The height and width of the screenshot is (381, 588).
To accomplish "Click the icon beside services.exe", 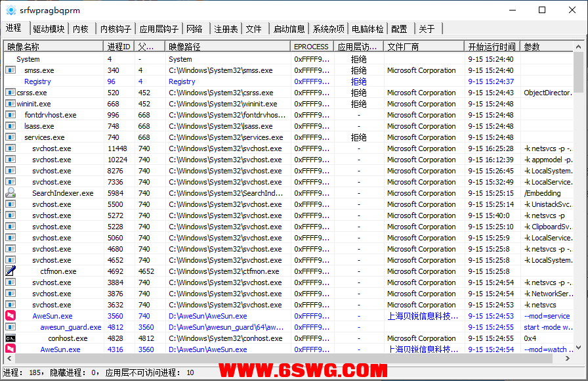I will (10, 137).
